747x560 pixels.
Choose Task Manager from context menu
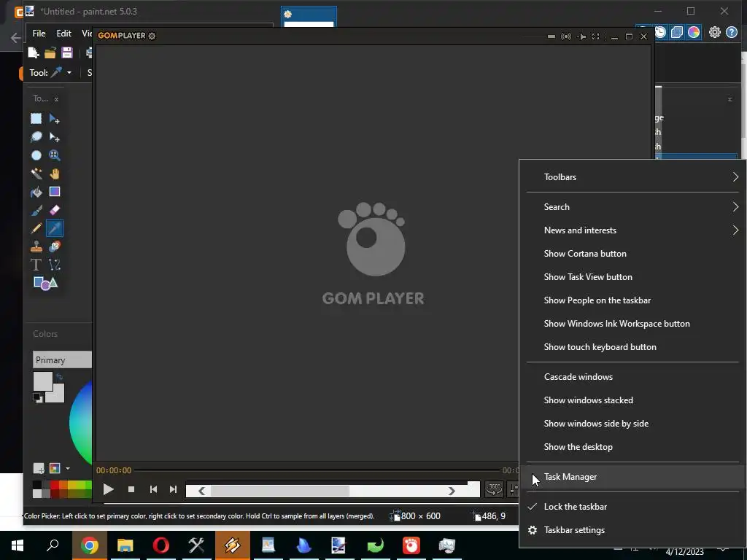point(632,477)
